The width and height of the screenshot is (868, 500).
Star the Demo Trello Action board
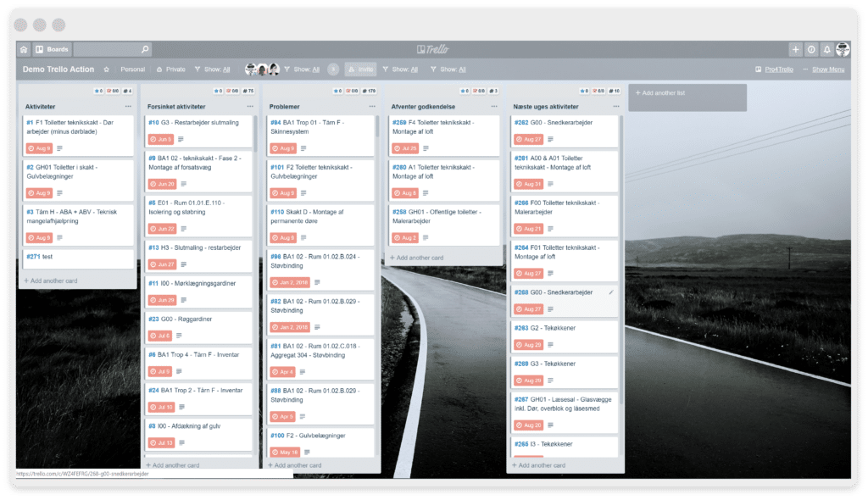105,69
